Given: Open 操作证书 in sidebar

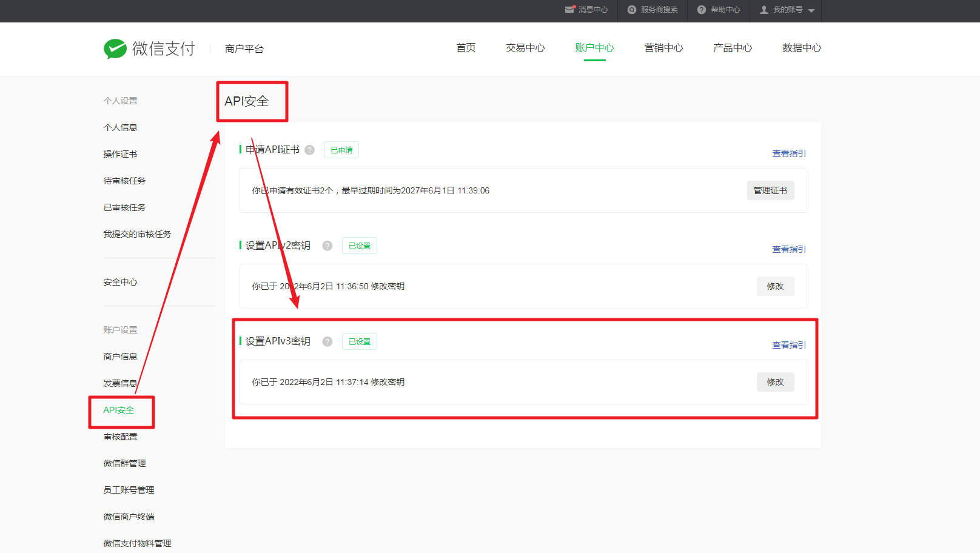Looking at the screenshot, I should pos(120,154).
